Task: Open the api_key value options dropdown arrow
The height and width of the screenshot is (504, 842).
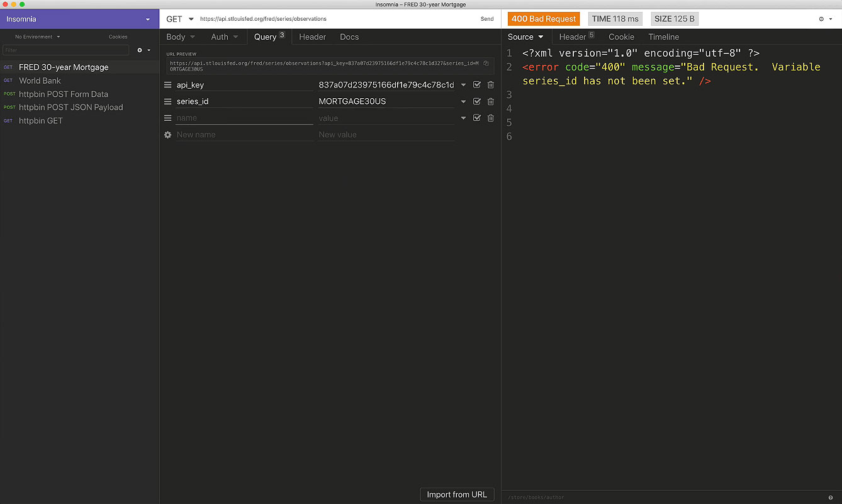Action: [464, 85]
